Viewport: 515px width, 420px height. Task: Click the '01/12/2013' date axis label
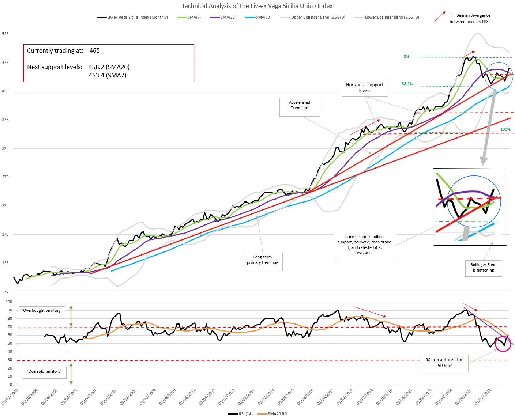[x=247, y=397]
